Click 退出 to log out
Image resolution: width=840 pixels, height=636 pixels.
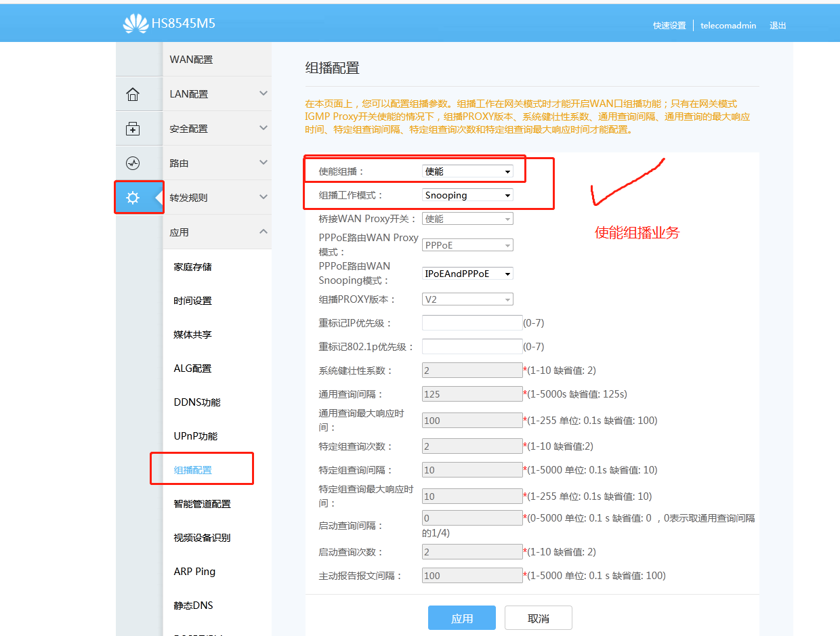778,26
